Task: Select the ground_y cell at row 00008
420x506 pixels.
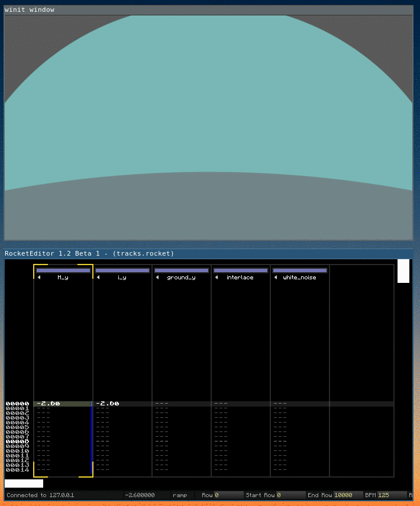Action: tap(181, 441)
